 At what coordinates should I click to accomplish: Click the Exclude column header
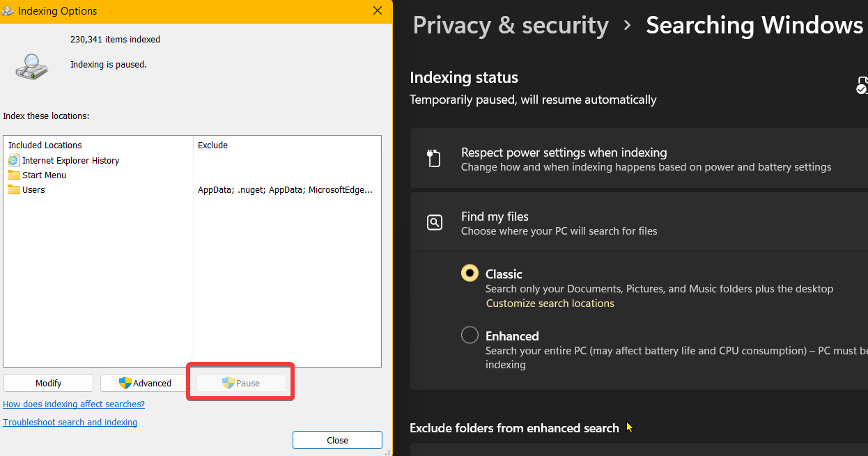pyautogui.click(x=212, y=146)
